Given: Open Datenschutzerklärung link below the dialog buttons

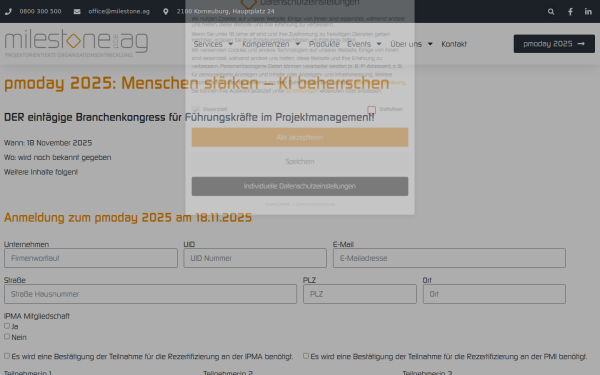Looking at the screenshot, I should coord(315,204).
